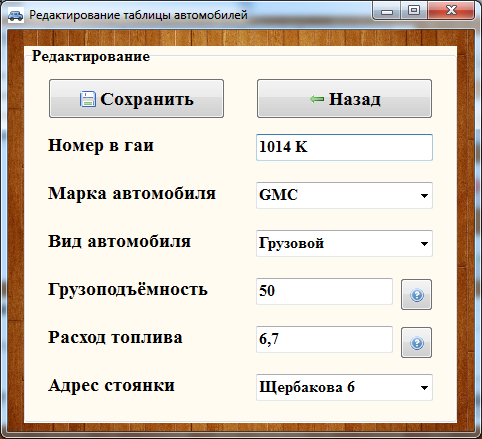Save the record with Сохранить button

(136, 99)
